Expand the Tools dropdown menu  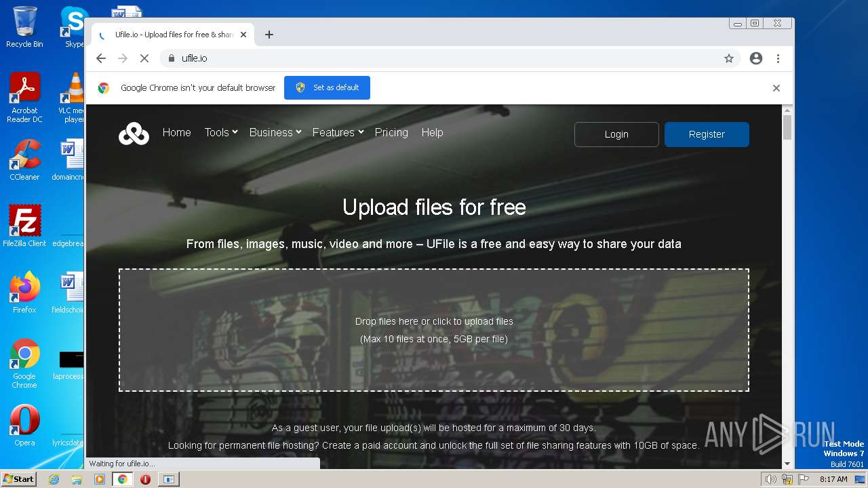(x=221, y=132)
